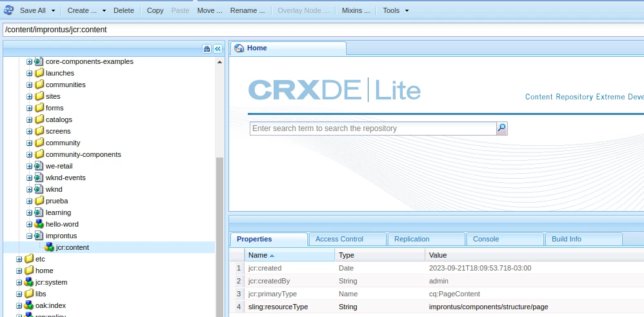Click the wknd page icon
This screenshot has width=644, height=317.
pyautogui.click(x=39, y=190)
